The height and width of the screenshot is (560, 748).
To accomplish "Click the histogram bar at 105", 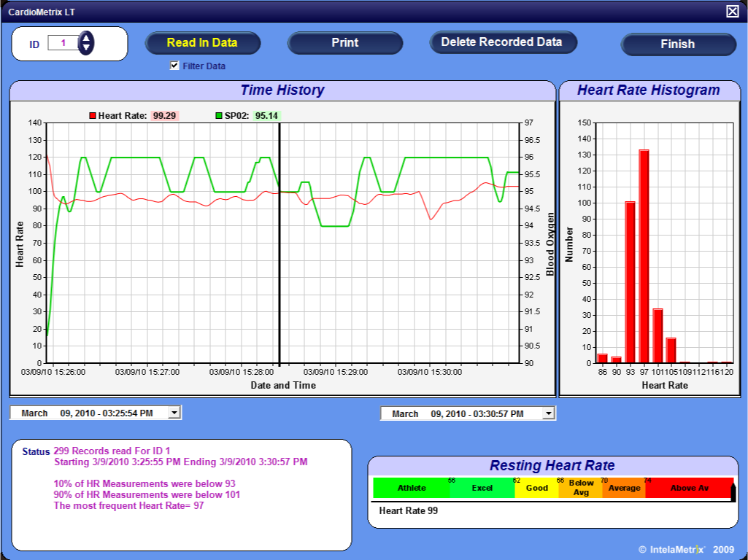I will tap(671, 350).
